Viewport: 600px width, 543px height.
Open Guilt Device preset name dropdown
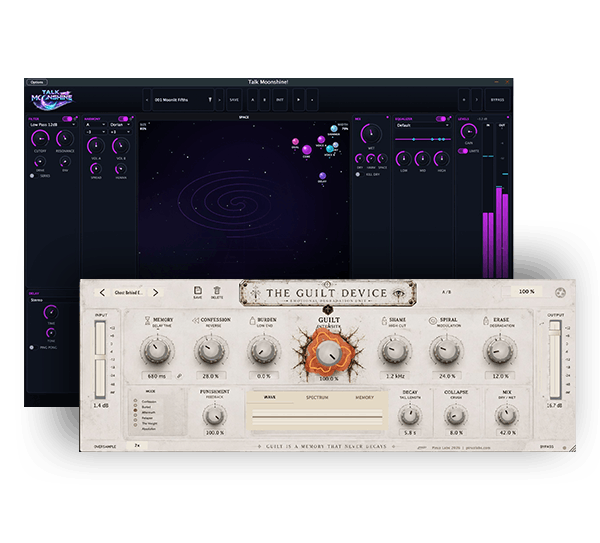129,293
